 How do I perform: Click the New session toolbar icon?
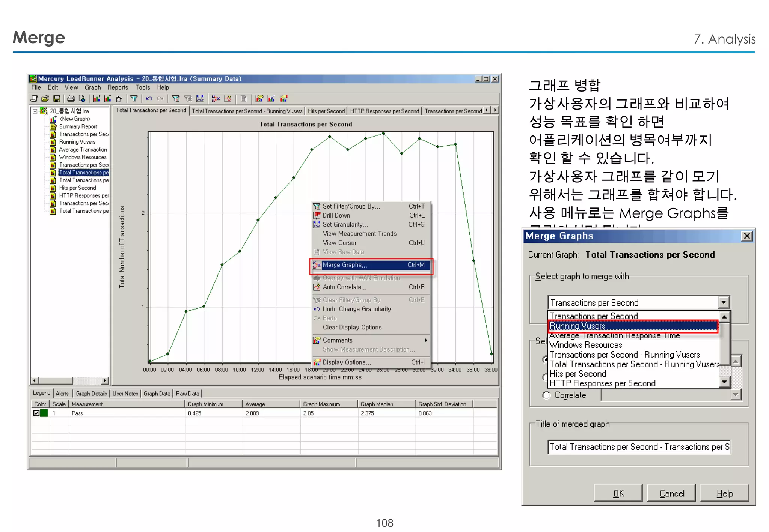click(x=34, y=99)
